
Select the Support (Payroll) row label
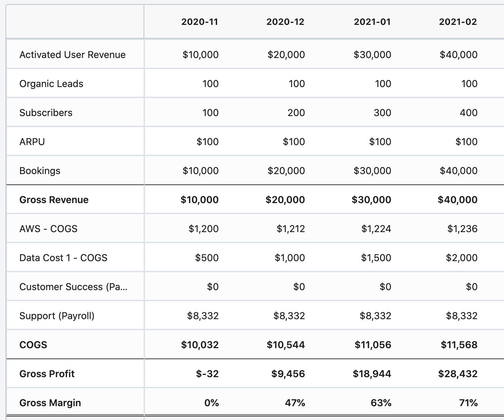point(57,316)
